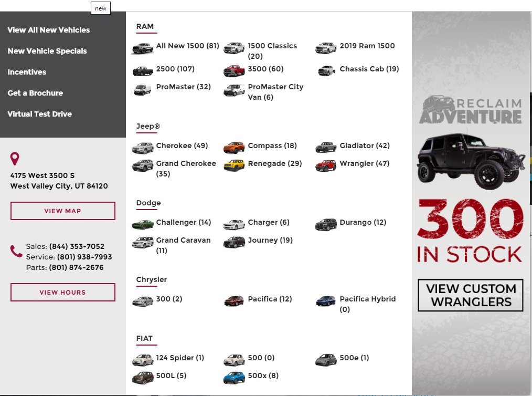
Task: Click the FIAT 500e car image
Action: click(326, 360)
